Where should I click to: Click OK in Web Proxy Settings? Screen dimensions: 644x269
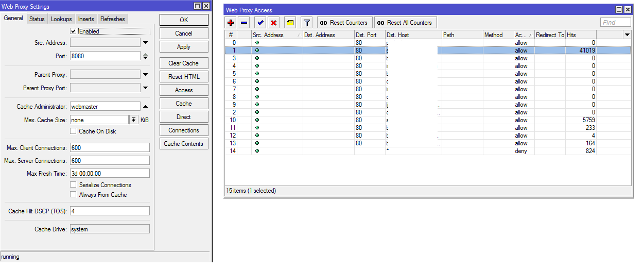pos(184,20)
